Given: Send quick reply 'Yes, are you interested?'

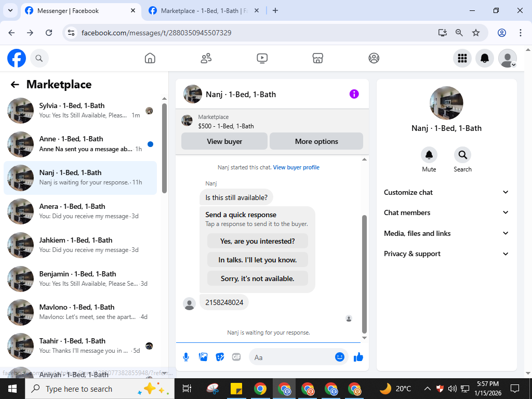Looking at the screenshot, I should (258, 241).
